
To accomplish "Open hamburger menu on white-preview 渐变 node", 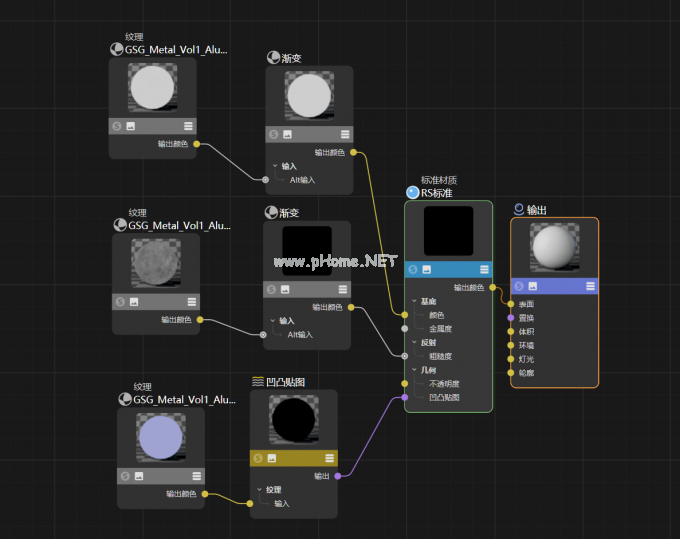I will 345,134.
